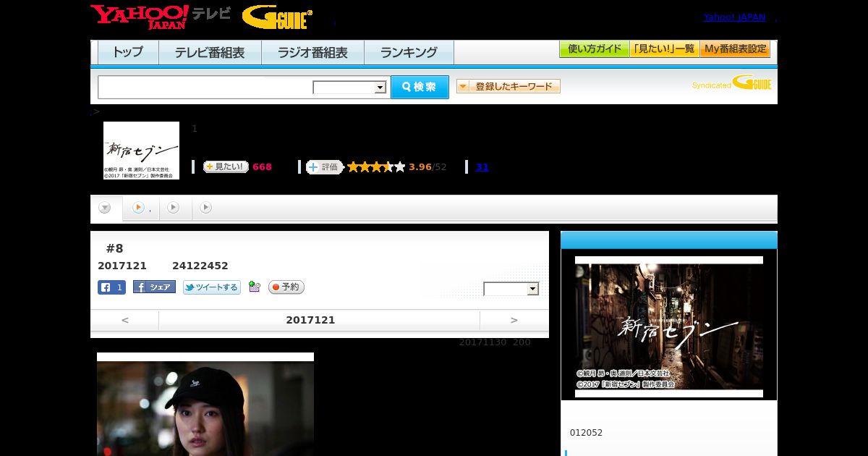Image resolution: width=868 pixels, height=456 pixels.
Task: Click the Facebook like count button
Action: point(111,287)
